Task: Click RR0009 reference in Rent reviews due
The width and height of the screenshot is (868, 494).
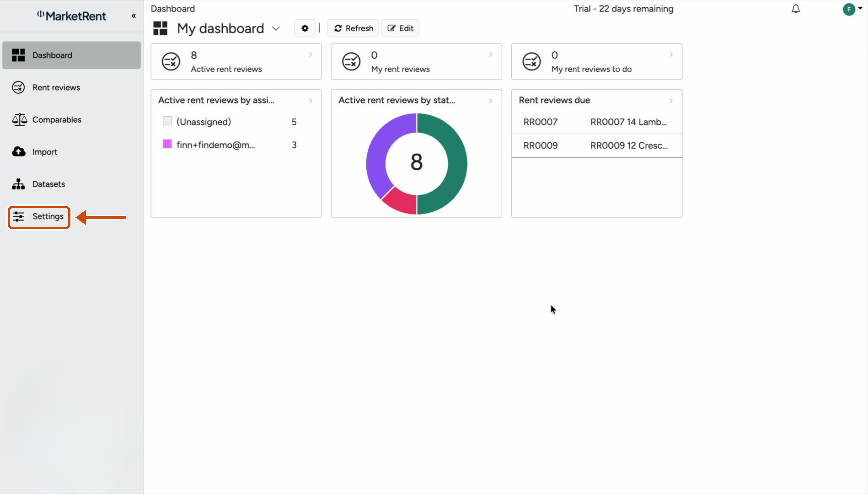Action: tap(540, 145)
